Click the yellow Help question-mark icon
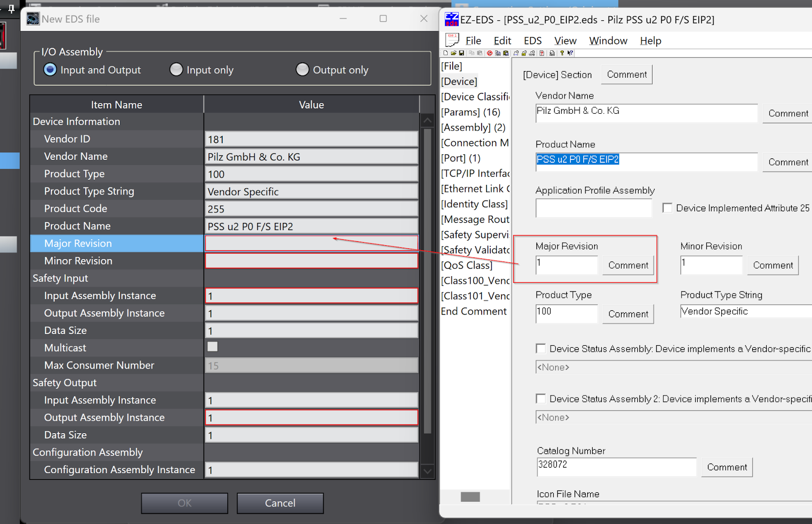812x524 pixels. click(x=562, y=53)
